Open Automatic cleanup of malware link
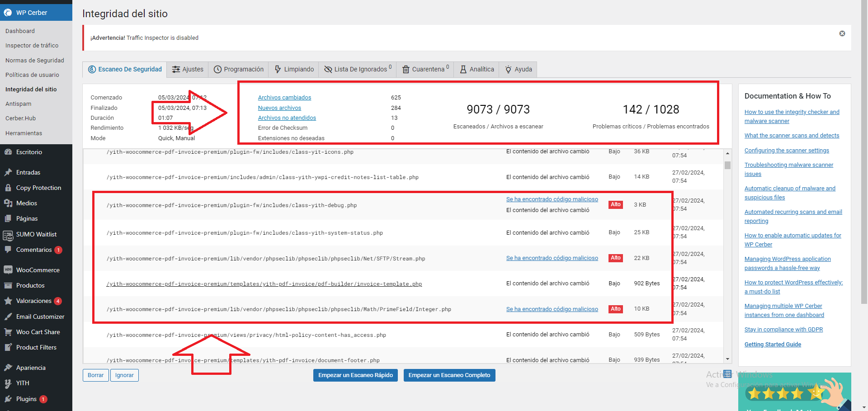Screen dimensions: 868x411 [x=790, y=193]
